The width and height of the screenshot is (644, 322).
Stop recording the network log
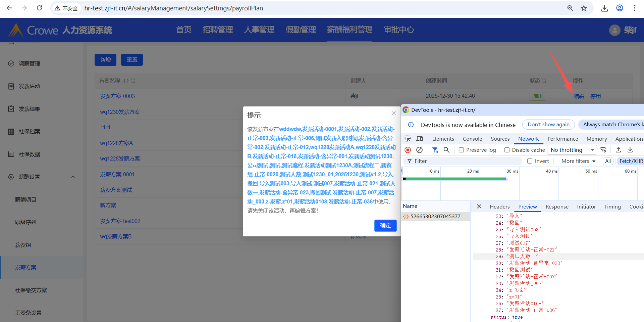pos(408,150)
